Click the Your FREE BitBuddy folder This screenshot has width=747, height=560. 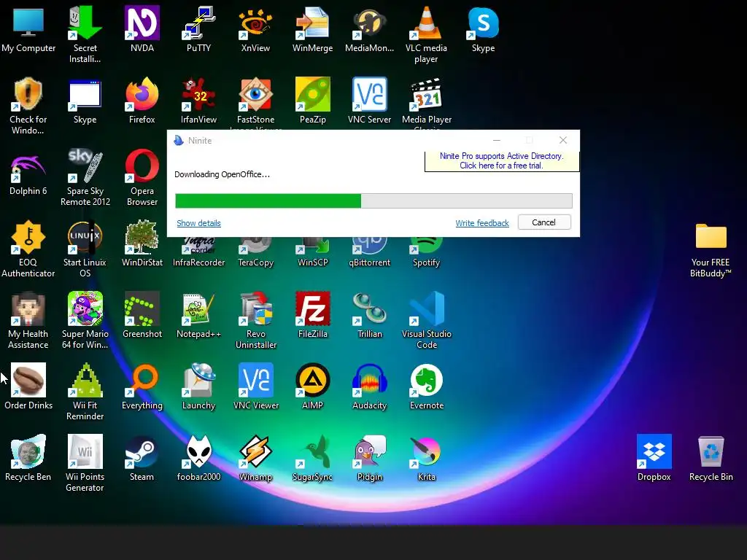[711, 236]
